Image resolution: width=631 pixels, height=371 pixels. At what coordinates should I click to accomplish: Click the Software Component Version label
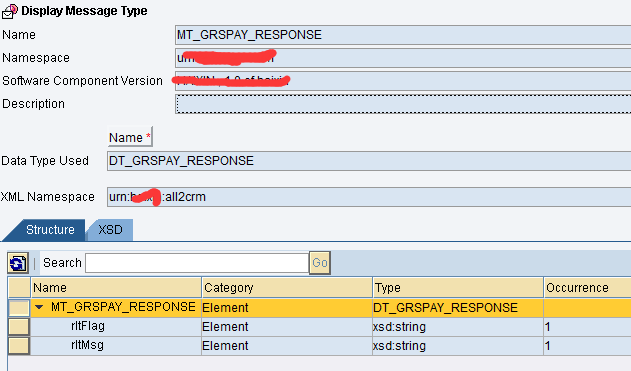pos(82,81)
